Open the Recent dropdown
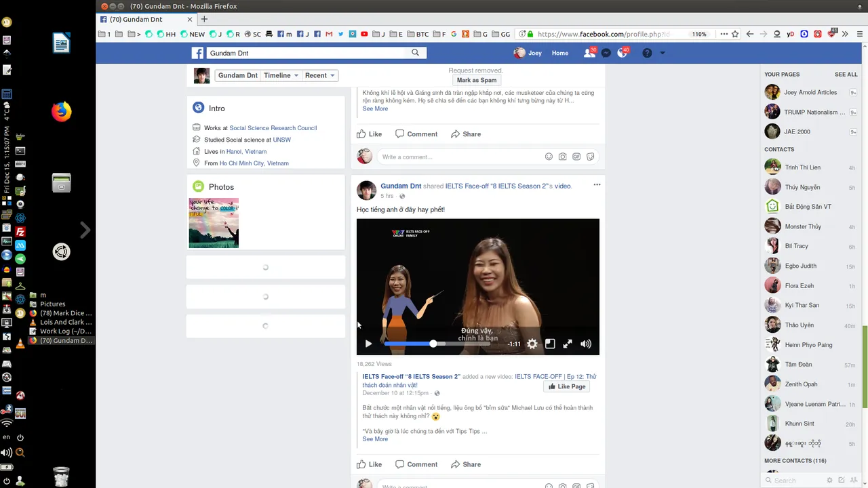This screenshot has height=488, width=868. tap(319, 75)
